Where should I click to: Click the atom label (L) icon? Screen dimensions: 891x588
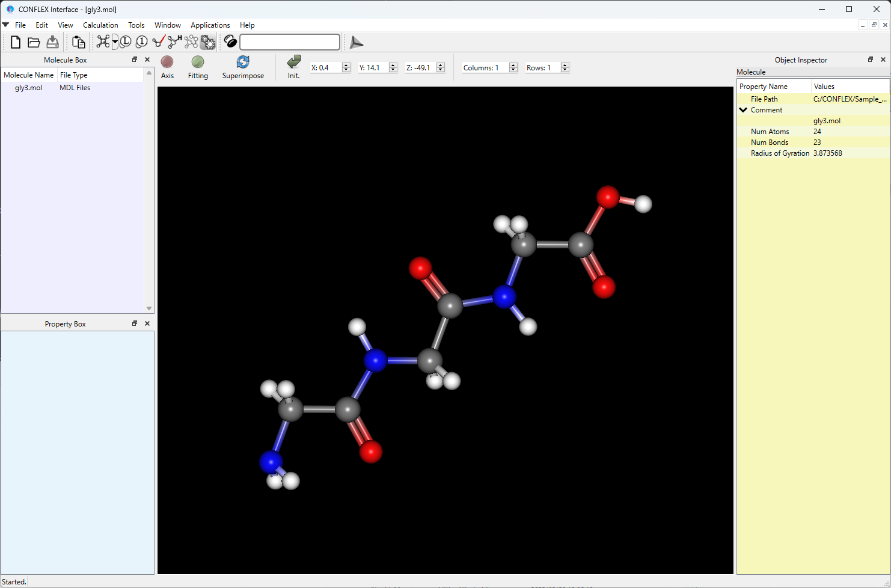tap(125, 41)
